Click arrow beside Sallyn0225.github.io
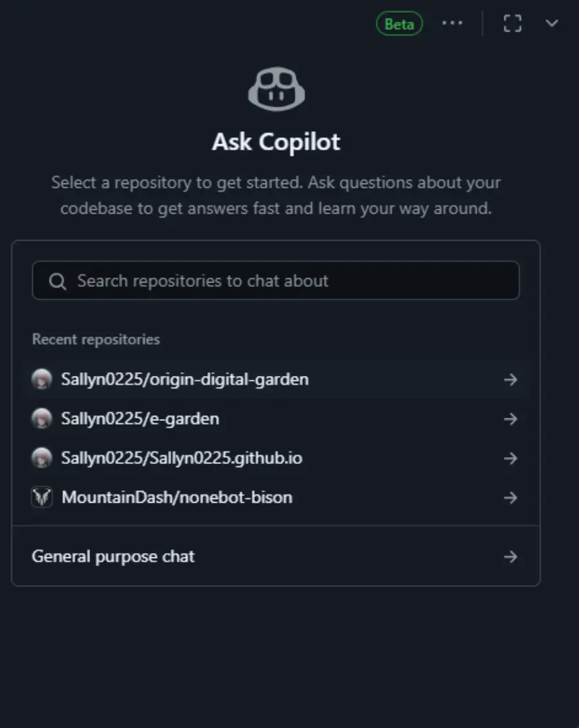579x728 pixels. click(x=510, y=458)
